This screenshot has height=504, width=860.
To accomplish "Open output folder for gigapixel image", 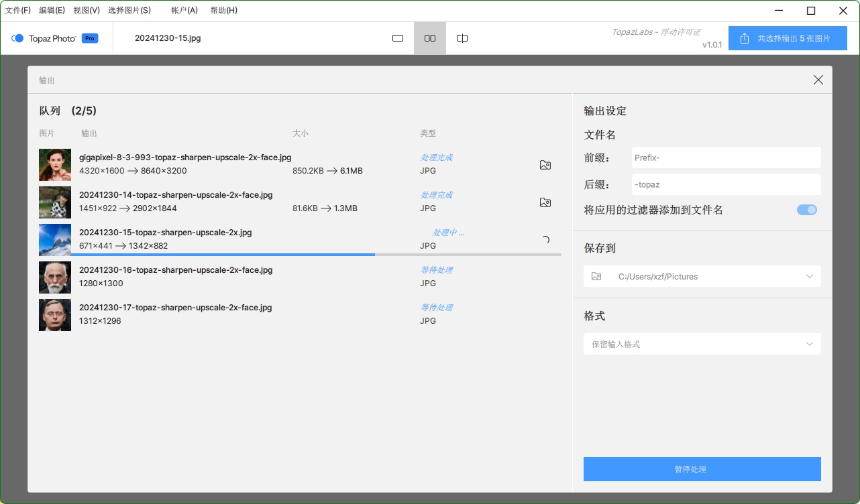I will (x=545, y=165).
